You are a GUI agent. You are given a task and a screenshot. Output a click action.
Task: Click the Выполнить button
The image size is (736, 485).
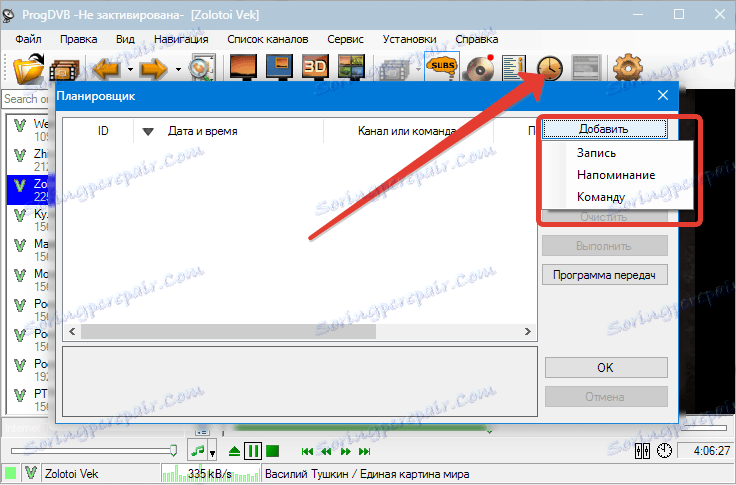pos(605,246)
